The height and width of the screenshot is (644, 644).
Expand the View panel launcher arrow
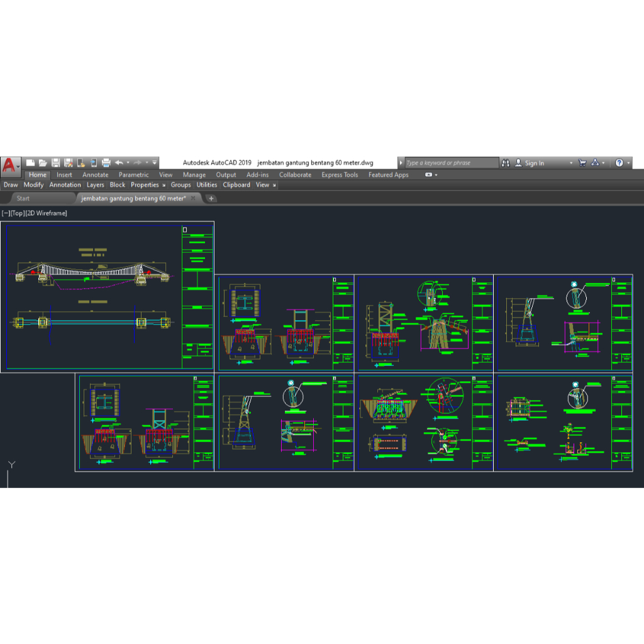coord(274,186)
